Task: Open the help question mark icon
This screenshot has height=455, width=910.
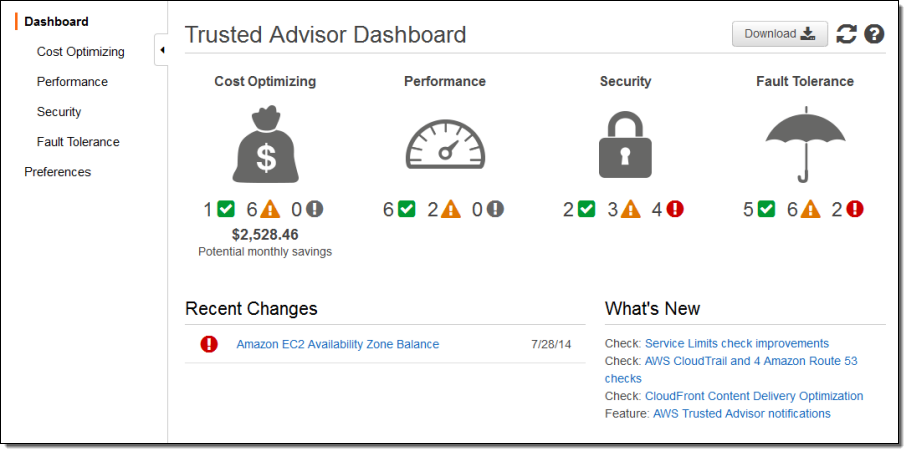Action: (874, 34)
